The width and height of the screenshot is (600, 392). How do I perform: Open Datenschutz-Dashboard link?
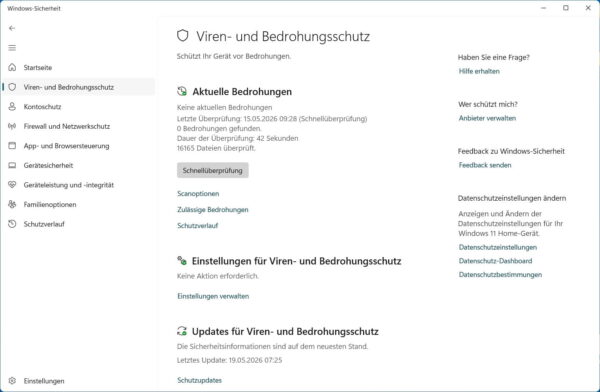[496, 261]
